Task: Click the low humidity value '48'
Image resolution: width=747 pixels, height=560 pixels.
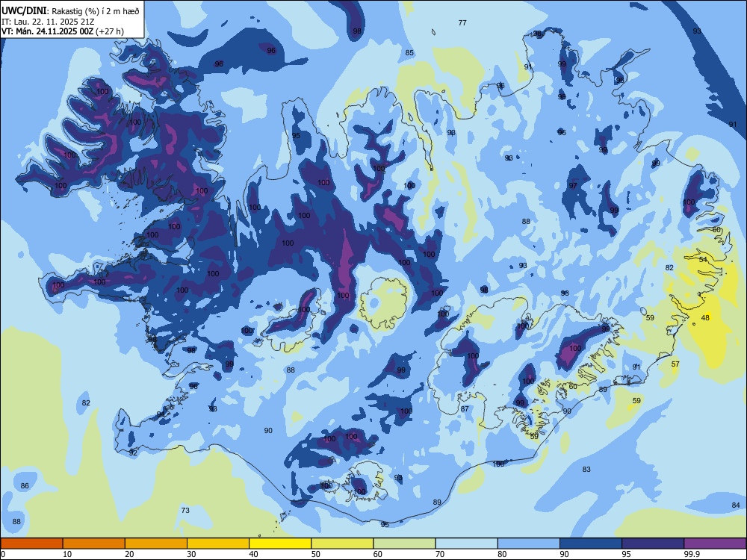Action: click(x=706, y=317)
